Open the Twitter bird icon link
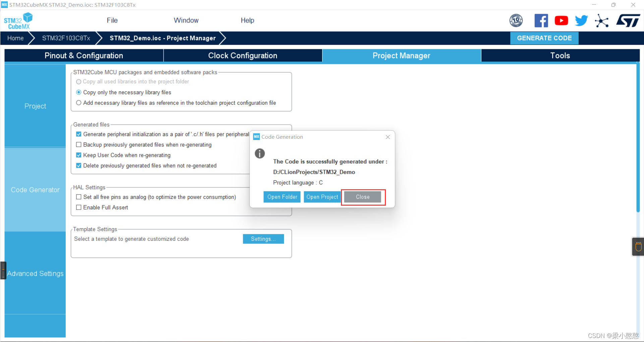Image resolution: width=644 pixels, height=342 pixels. [x=581, y=20]
